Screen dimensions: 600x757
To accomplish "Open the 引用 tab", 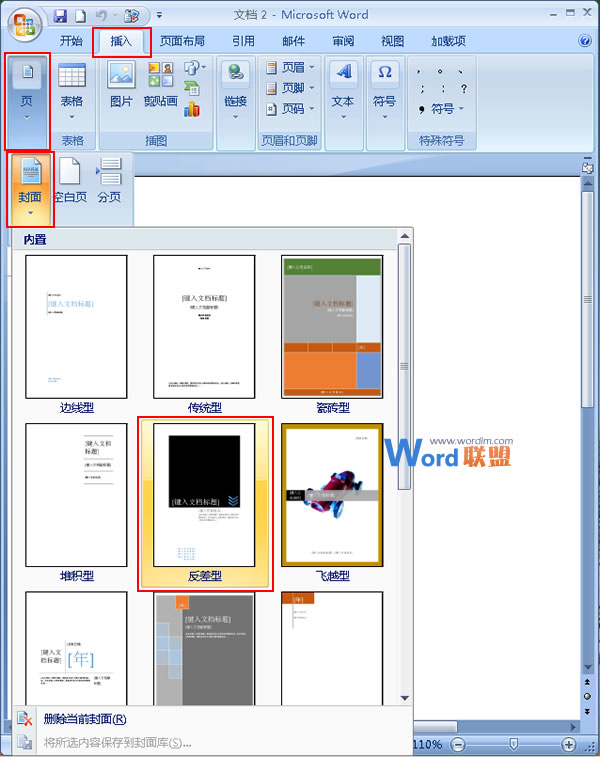I will click(243, 42).
